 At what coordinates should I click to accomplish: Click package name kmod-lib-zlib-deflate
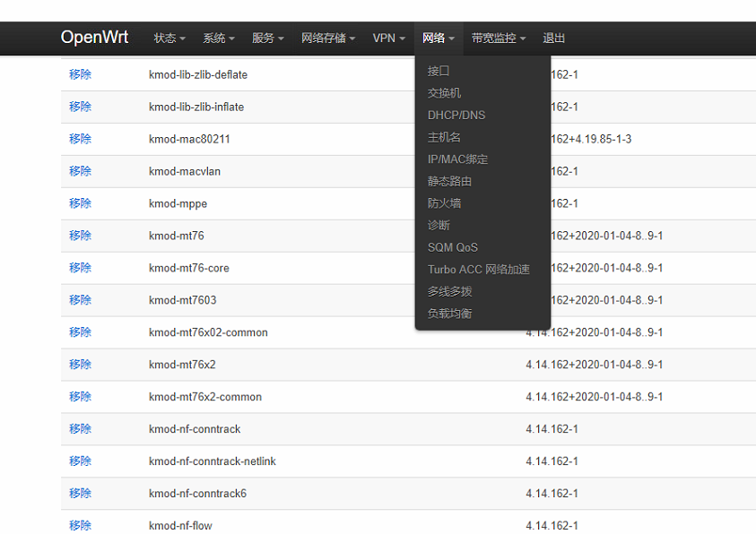(x=198, y=74)
